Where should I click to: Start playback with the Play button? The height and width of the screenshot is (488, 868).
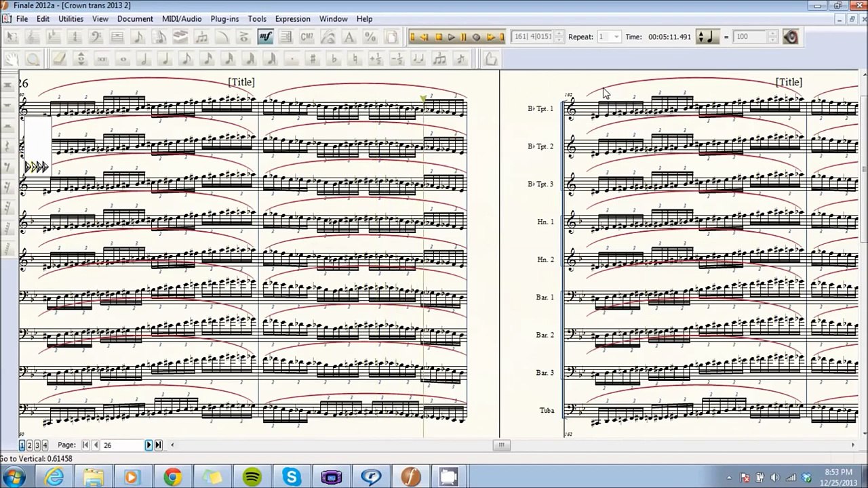451,37
